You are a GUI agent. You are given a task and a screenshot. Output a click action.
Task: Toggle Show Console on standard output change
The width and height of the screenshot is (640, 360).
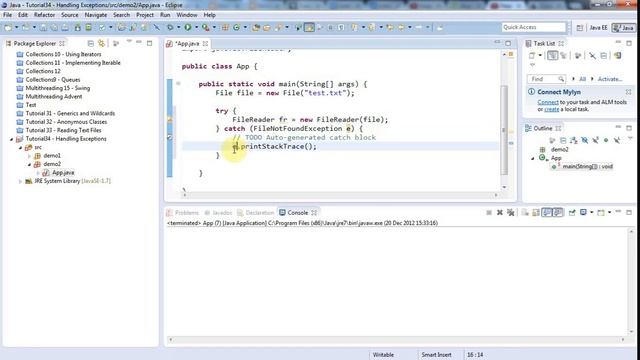point(547,213)
